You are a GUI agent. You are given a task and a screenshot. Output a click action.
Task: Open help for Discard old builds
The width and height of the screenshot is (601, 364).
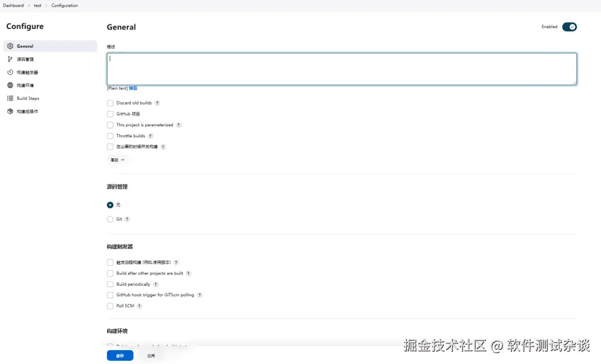coord(157,103)
